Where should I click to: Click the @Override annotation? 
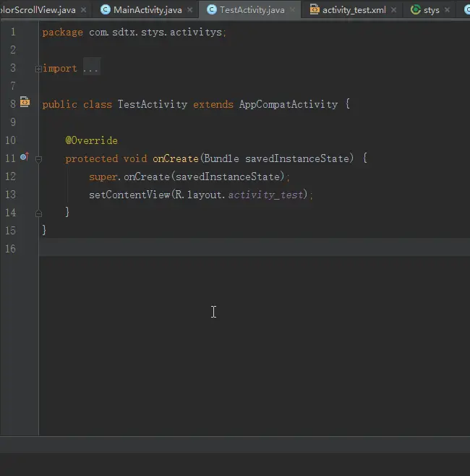[91, 140]
